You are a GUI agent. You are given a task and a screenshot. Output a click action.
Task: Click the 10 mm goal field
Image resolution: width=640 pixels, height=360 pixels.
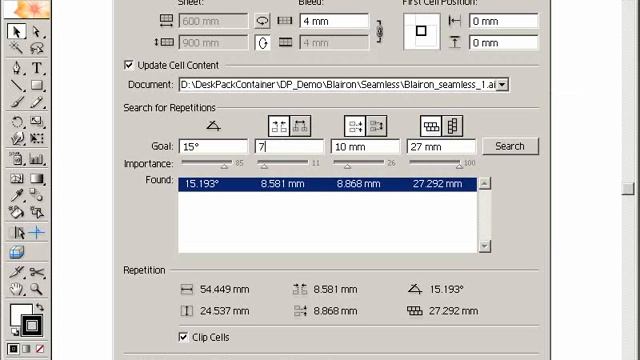(x=365, y=147)
